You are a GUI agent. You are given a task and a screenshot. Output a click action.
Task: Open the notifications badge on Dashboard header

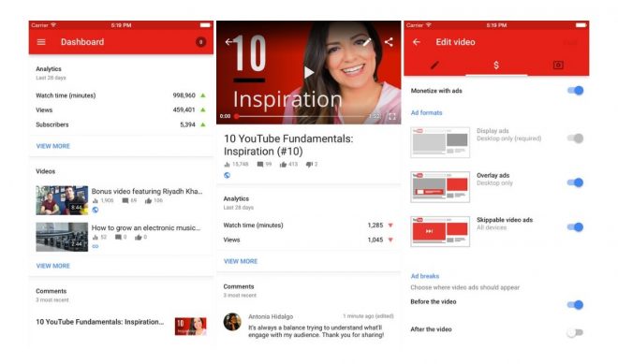pos(200,42)
